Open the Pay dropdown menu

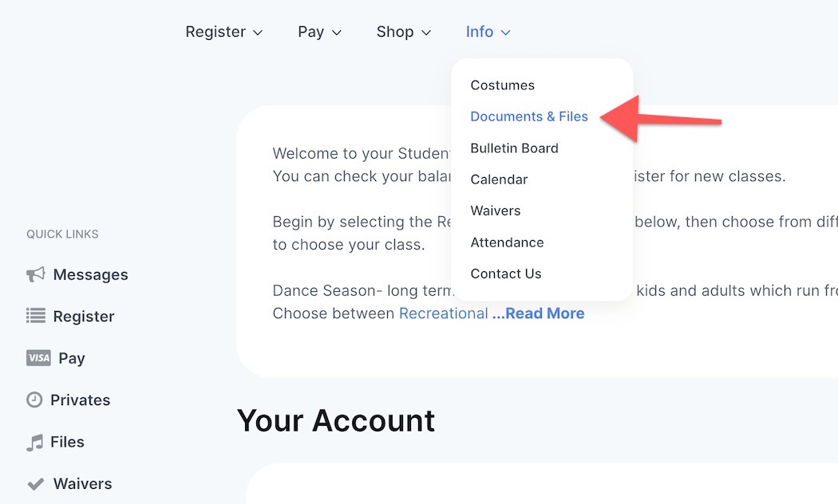pyautogui.click(x=319, y=32)
